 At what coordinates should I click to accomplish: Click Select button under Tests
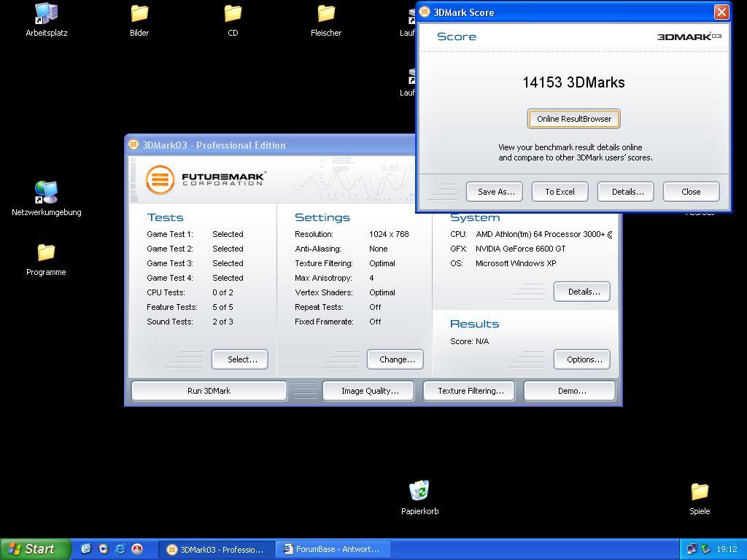(239, 359)
